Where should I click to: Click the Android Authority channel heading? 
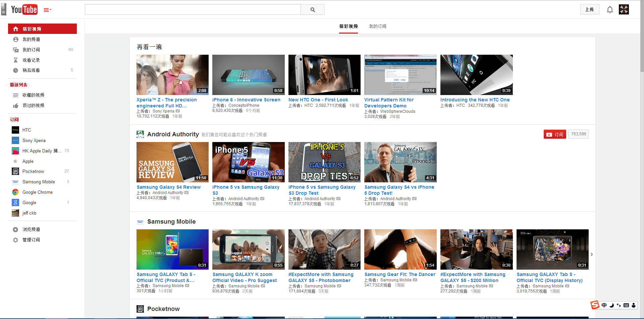click(173, 134)
